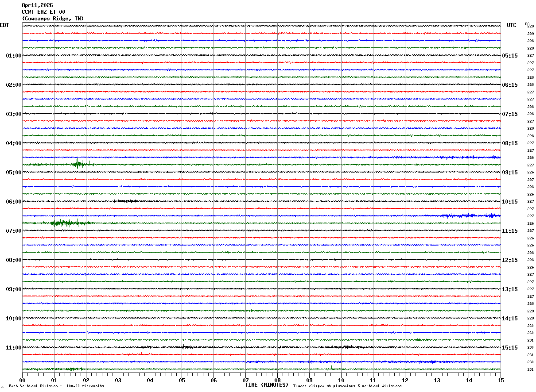Click the location text "(Cowcamps Ridge, TN)"
The width and height of the screenshot is (536, 392).
coord(53,19)
